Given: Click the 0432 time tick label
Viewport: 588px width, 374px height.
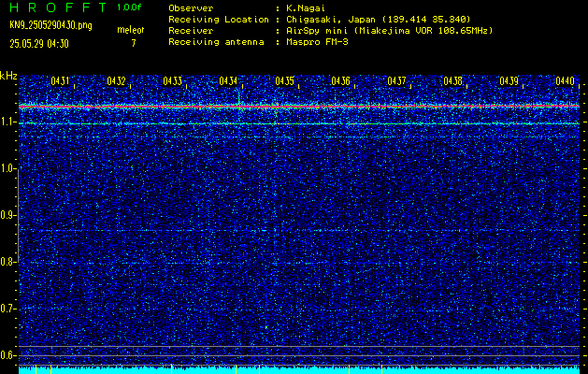Looking at the screenshot, I should click(116, 80).
